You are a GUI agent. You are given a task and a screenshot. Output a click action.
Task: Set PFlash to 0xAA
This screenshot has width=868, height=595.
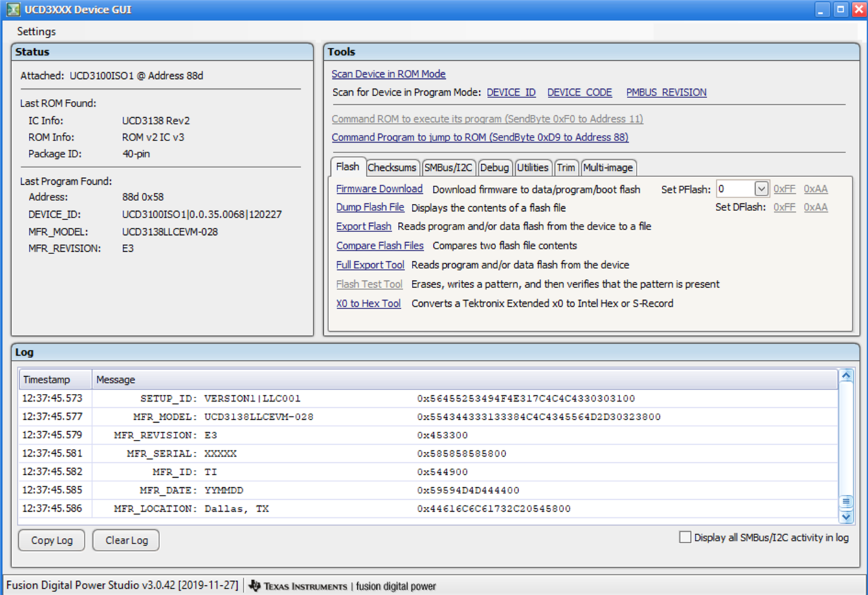816,189
